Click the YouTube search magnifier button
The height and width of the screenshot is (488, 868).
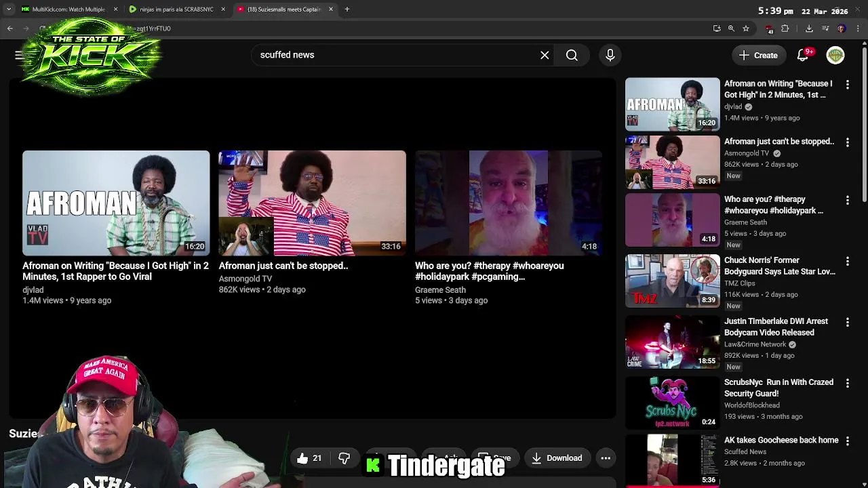click(x=572, y=55)
